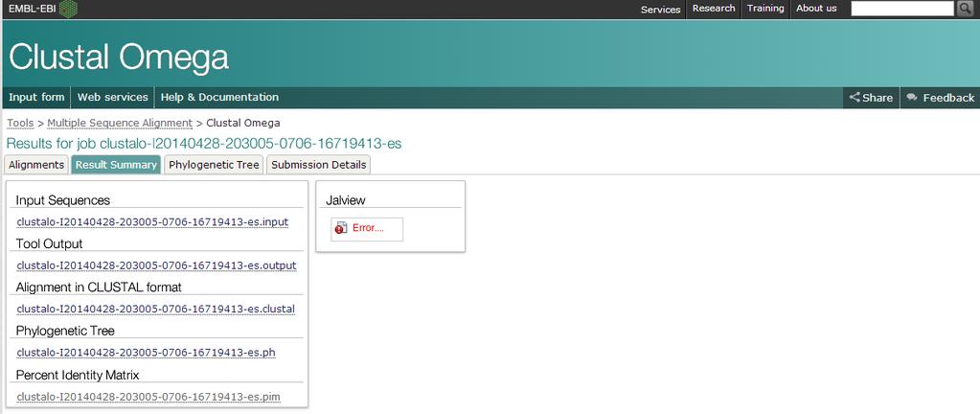Click the search magnifier icon button
Image resolution: width=980 pixels, height=414 pixels.
(964, 8)
